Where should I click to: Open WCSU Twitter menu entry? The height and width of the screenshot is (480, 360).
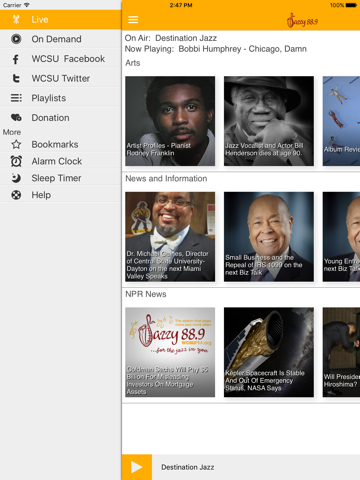coord(61,78)
